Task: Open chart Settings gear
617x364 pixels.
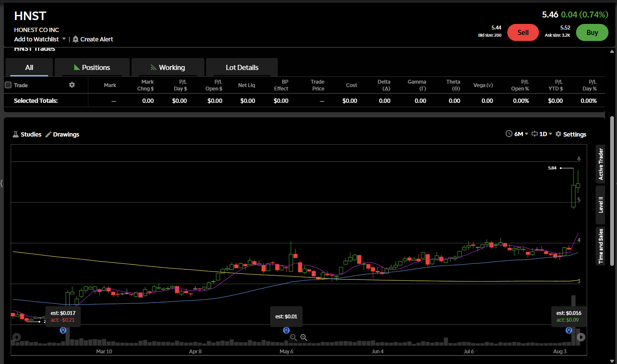Action: tap(571, 134)
